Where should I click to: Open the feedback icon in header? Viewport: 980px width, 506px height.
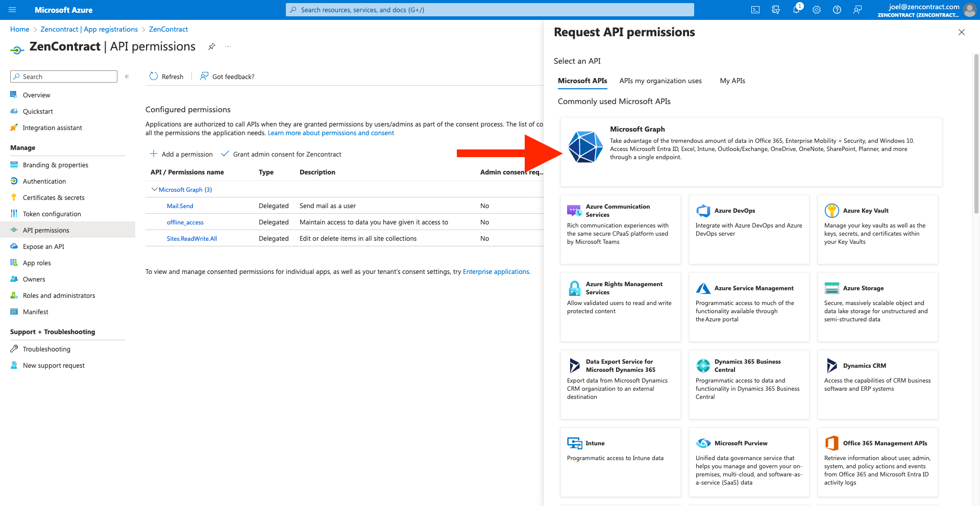click(x=857, y=10)
